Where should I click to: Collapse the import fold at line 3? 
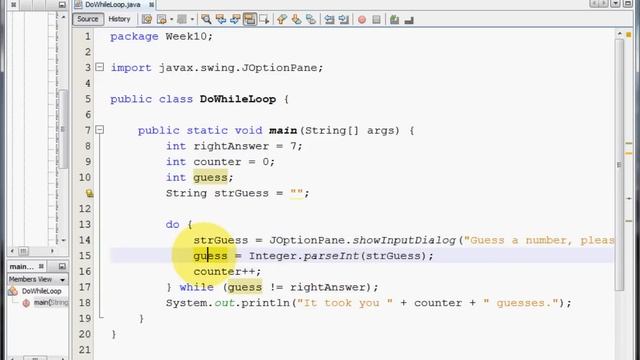[x=100, y=67]
